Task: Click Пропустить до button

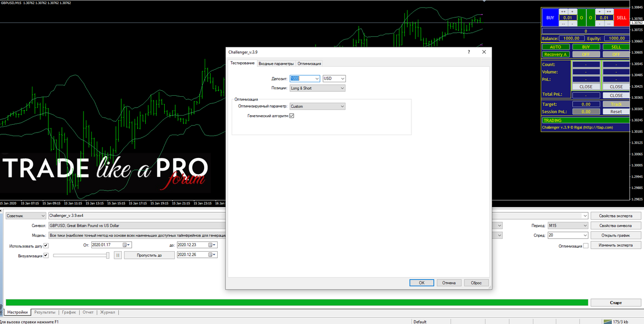Action: click(x=149, y=255)
